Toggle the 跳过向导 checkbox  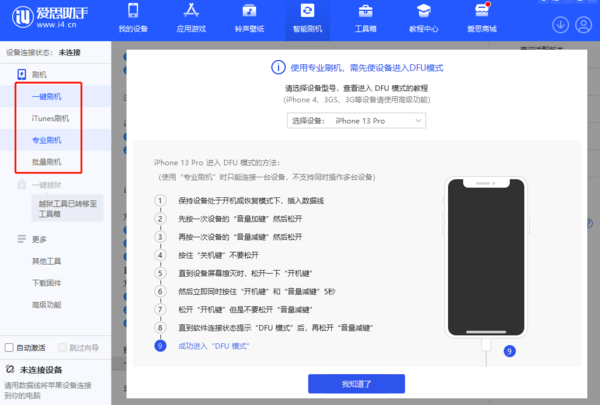tap(62, 348)
